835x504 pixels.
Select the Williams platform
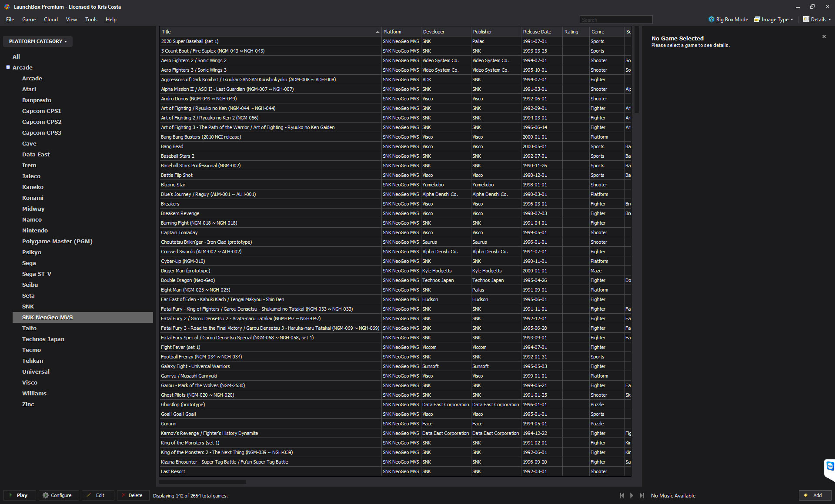(34, 393)
